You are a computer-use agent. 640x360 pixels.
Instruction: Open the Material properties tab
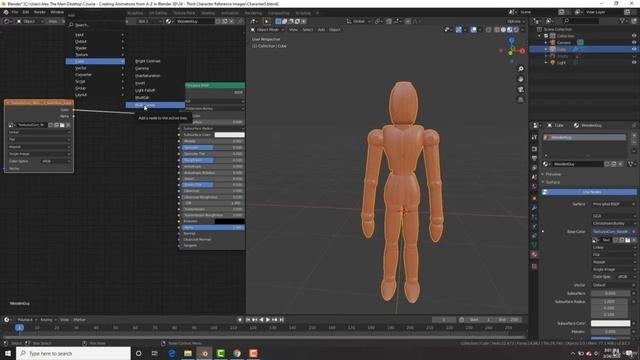pos(534,254)
